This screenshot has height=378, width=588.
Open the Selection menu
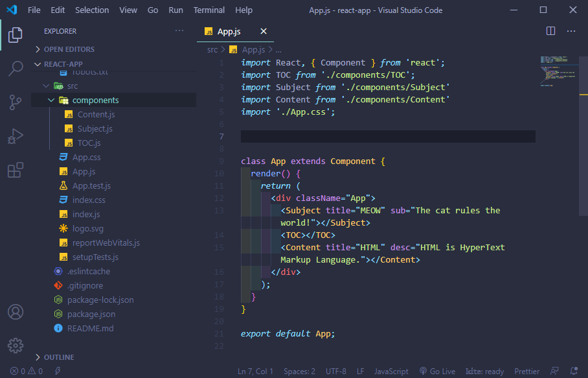pyautogui.click(x=92, y=10)
